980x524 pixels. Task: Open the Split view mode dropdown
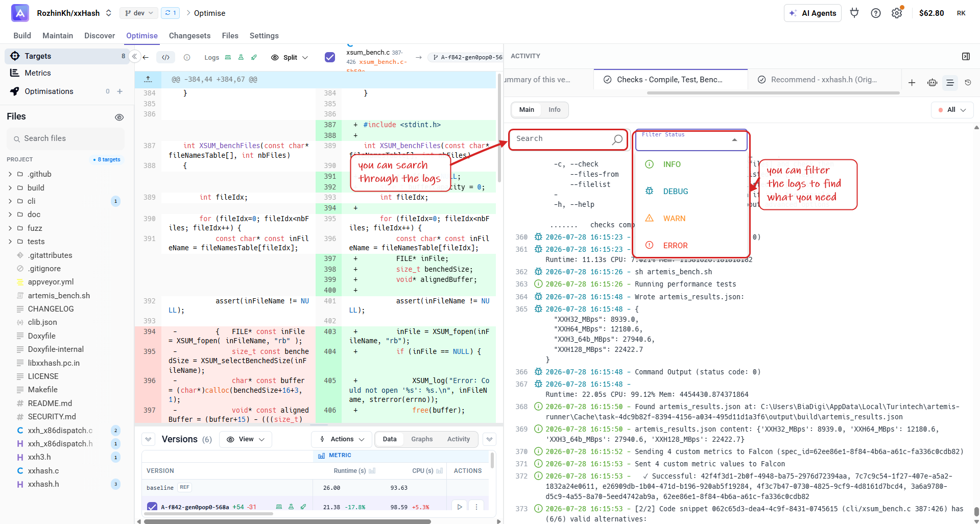(x=290, y=57)
